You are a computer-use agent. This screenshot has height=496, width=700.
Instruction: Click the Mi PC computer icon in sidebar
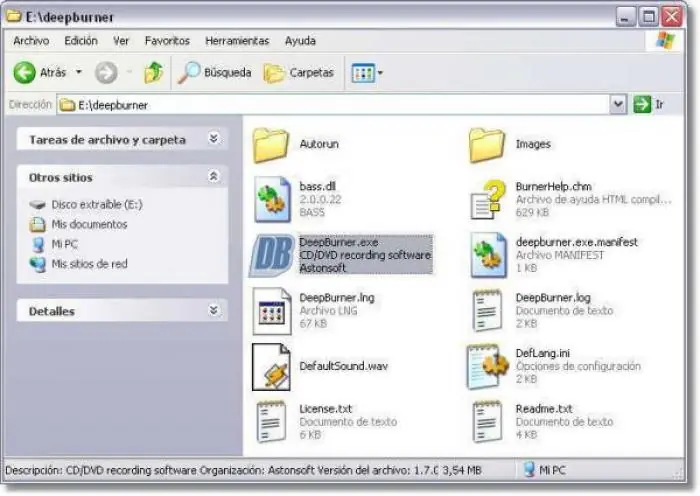[x=39, y=244]
